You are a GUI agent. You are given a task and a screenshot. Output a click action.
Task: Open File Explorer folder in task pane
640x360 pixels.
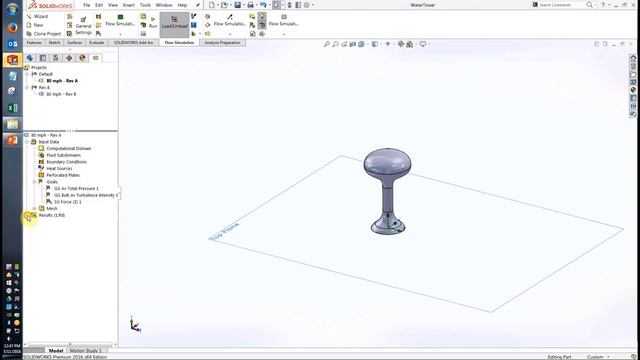633,74
